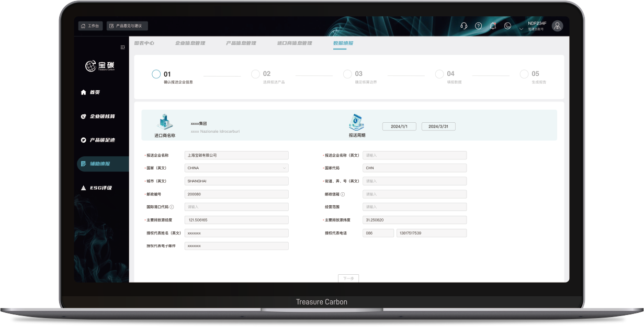This screenshot has height=327, width=644.
Task: Click the phone contact icon in header
Action: coord(507,26)
